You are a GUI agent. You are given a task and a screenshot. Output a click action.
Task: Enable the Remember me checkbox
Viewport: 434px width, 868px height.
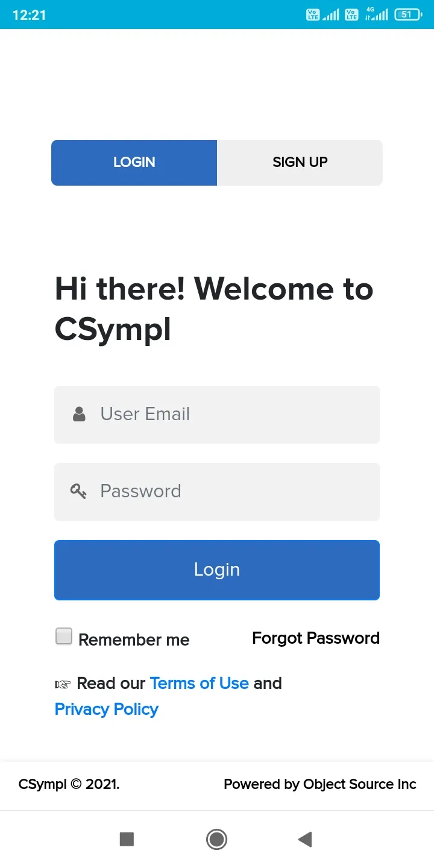pos(64,637)
